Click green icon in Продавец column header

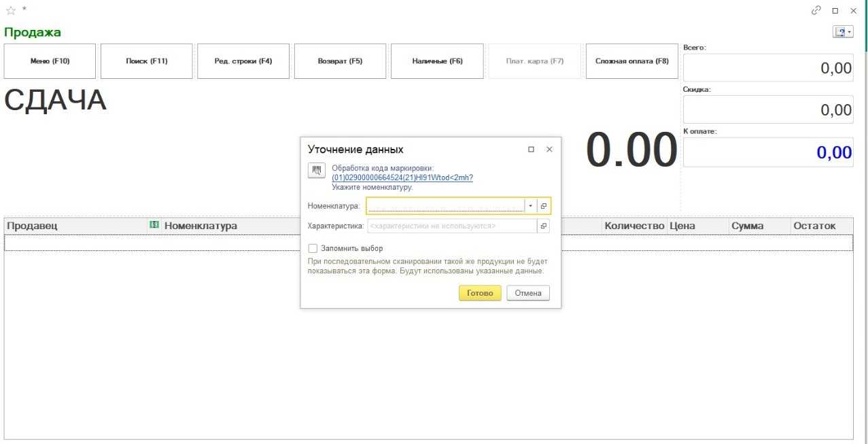[154, 226]
